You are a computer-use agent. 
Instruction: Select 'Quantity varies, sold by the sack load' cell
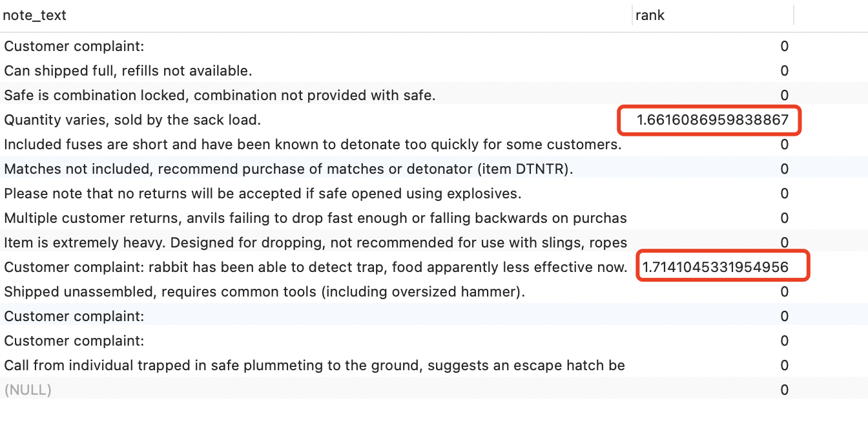[132, 120]
